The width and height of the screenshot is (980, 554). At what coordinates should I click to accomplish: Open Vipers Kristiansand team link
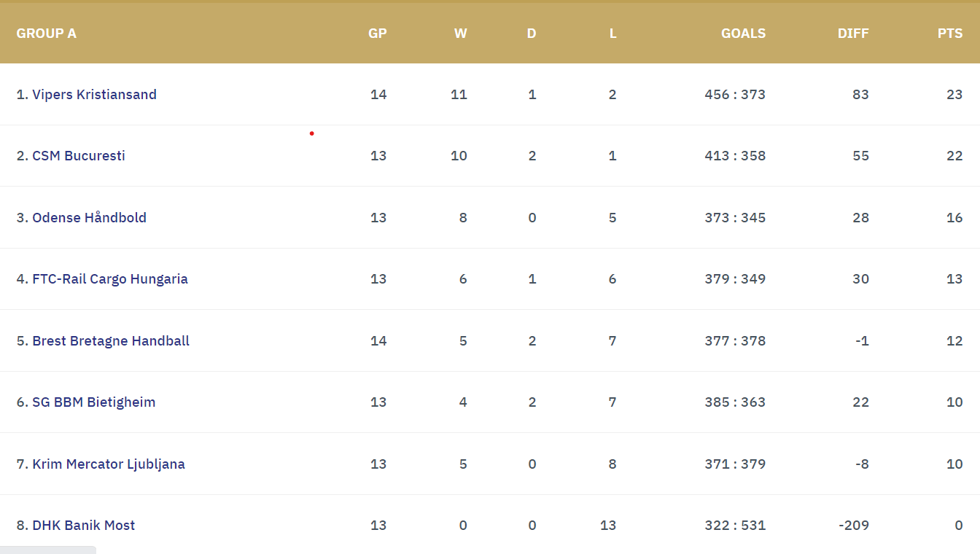[94, 95]
